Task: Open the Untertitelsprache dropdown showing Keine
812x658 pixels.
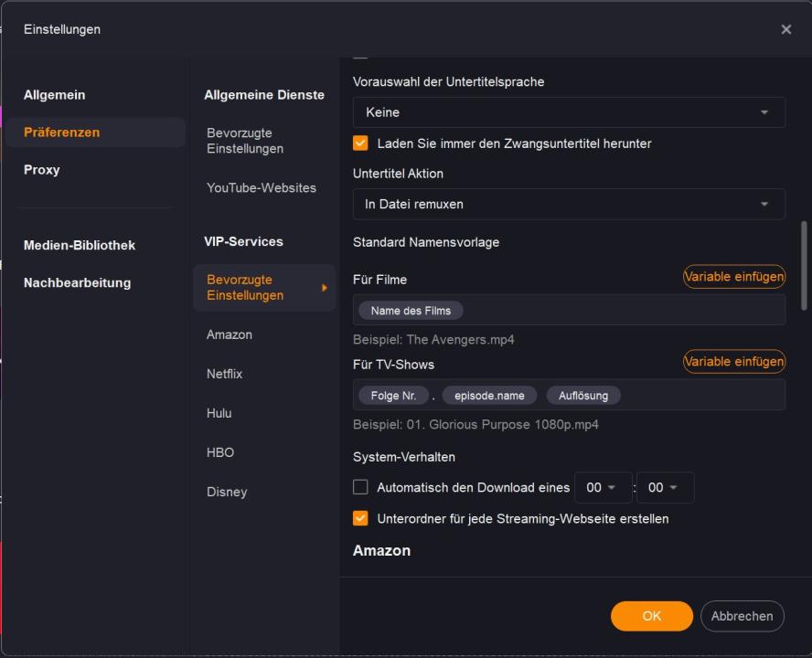Action: (x=569, y=112)
